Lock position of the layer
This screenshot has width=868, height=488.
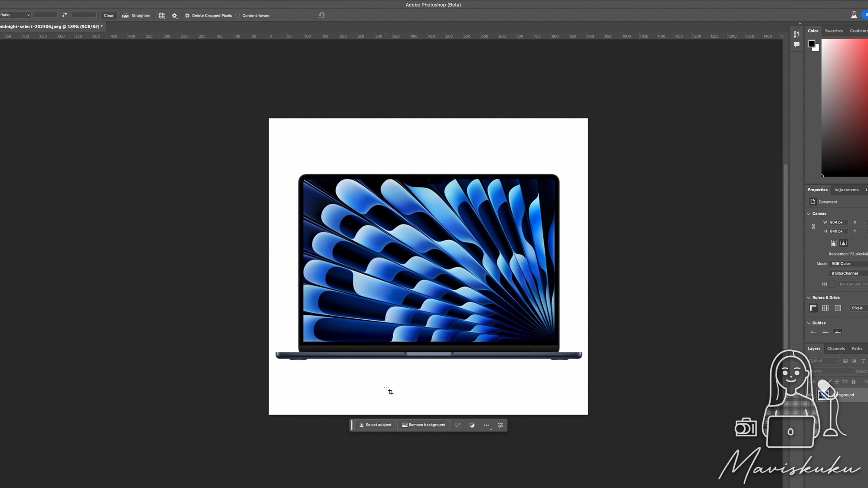click(837, 382)
